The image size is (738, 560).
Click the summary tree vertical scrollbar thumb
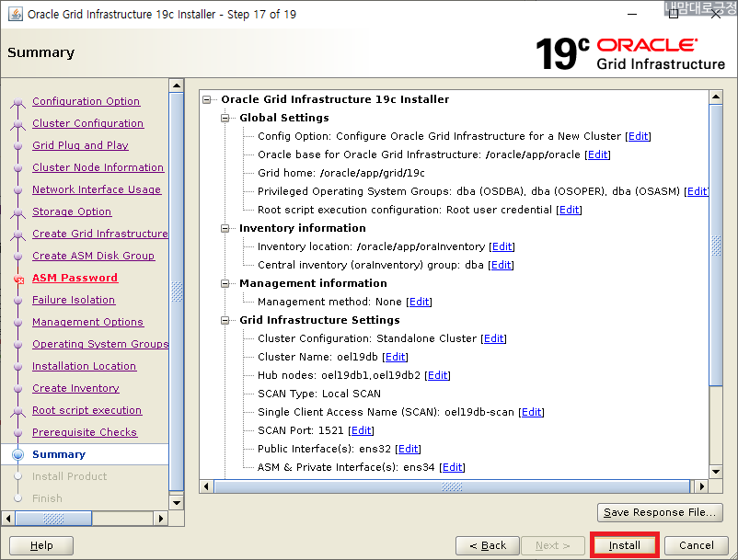click(x=715, y=246)
